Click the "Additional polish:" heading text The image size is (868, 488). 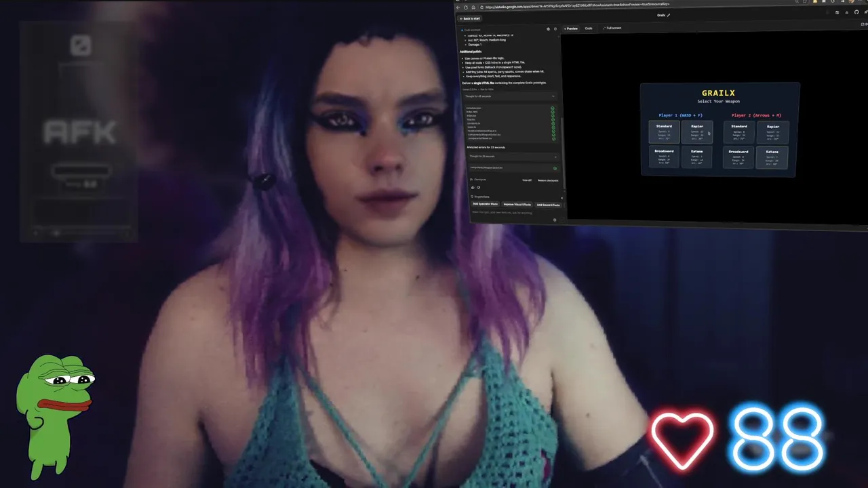pyautogui.click(x=471, y=52)
